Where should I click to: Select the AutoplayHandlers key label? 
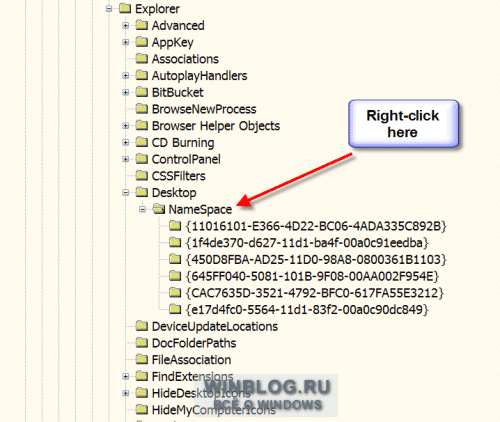(x=199, y=76)
